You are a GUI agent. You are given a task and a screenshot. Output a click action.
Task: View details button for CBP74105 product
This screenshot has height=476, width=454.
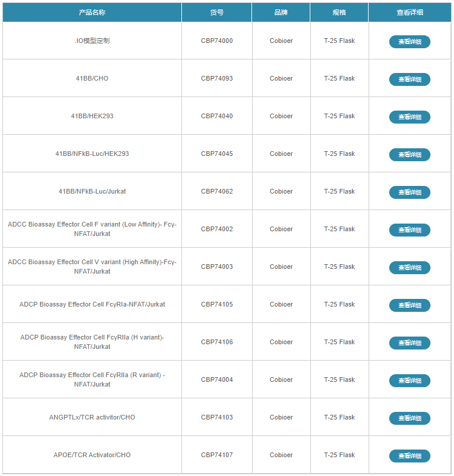409,305
